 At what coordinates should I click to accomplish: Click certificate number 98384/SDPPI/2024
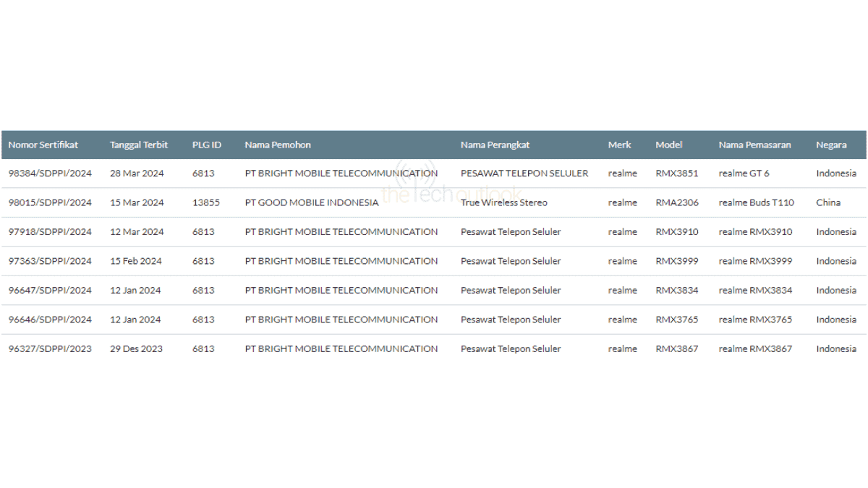(x=50, y=174)
